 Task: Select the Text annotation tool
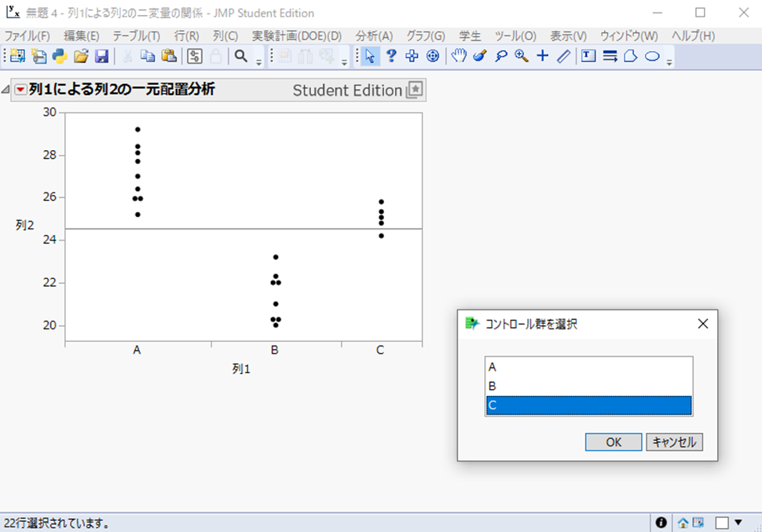588,56
